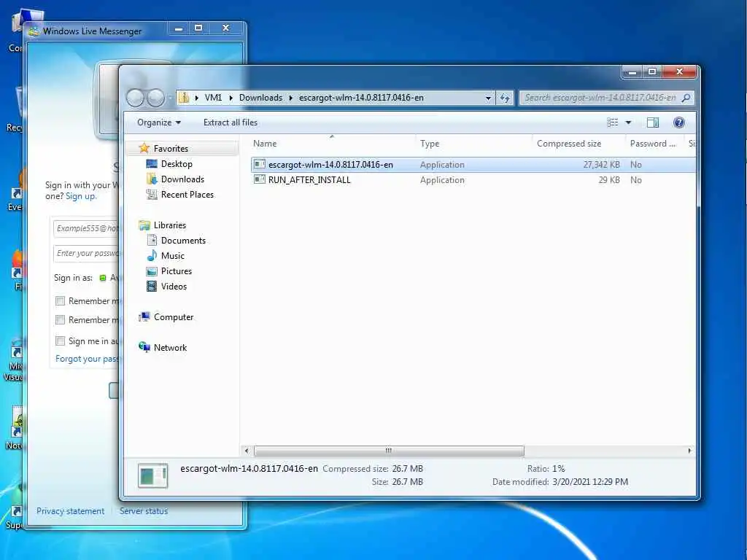Open the address bar history dropdown arrow
This screenshot has width=747, height=560.
[488, 98]
